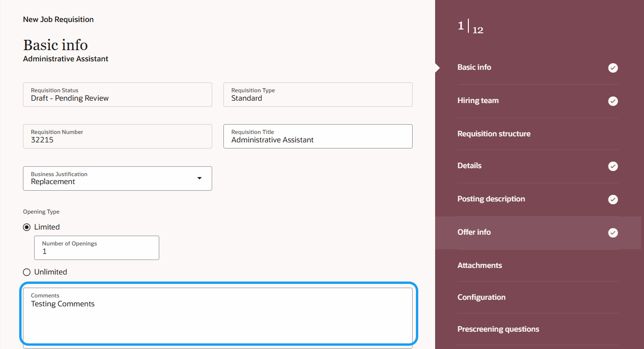This screenshot has height=349, width=644.
Task: Select the Limited opening type radio button
Action: [x=27, y=227]
